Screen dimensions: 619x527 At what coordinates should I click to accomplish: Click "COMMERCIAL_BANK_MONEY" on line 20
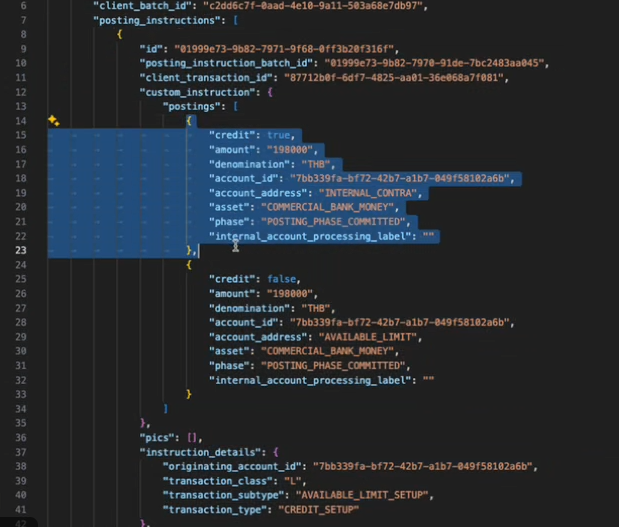click(x=328, y=207)
